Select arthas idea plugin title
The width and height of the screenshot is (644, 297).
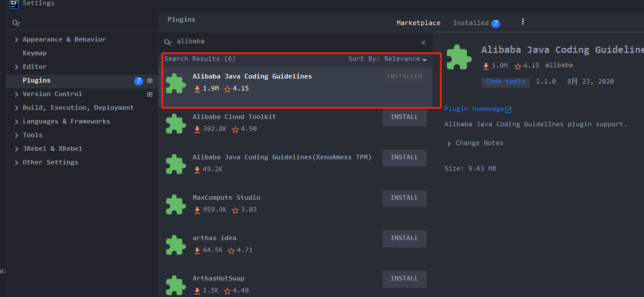214,238
